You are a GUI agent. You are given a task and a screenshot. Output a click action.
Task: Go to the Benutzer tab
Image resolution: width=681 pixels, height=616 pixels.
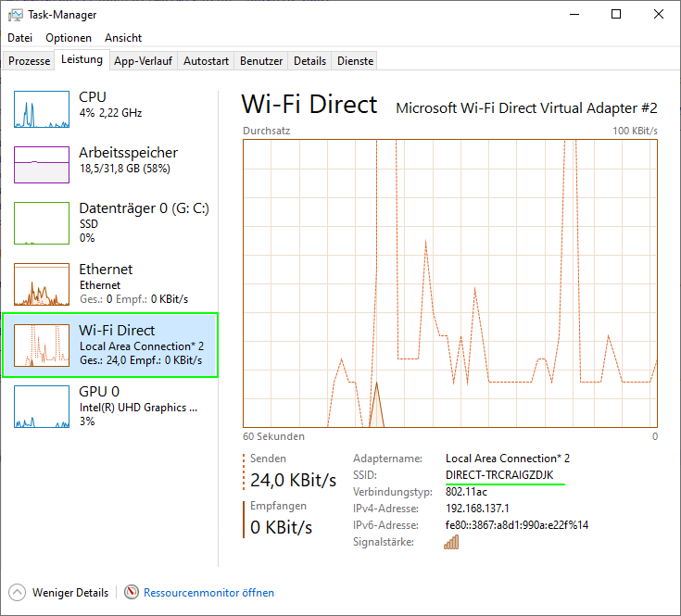[261, 61]
